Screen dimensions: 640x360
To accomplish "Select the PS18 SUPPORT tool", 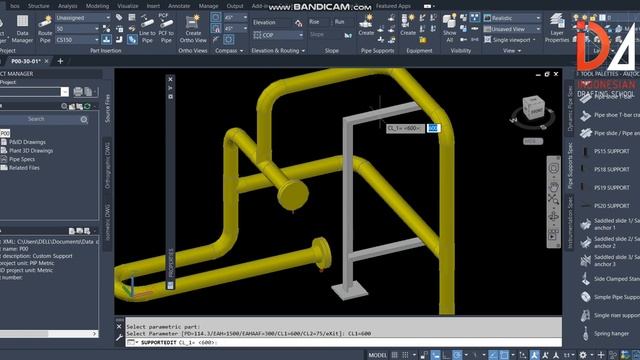I will (x=607, y=169).
